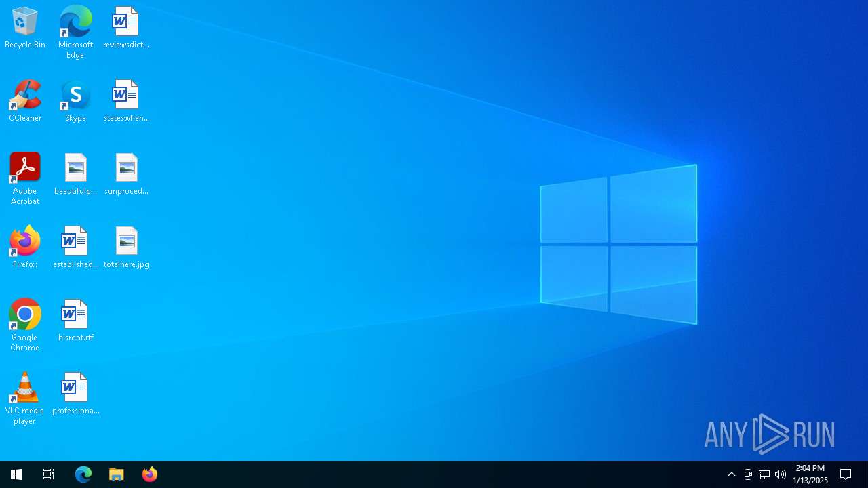Select the totalhere.jpg image file
Viewport: 868px width, 488px height.
pos(126,248)
